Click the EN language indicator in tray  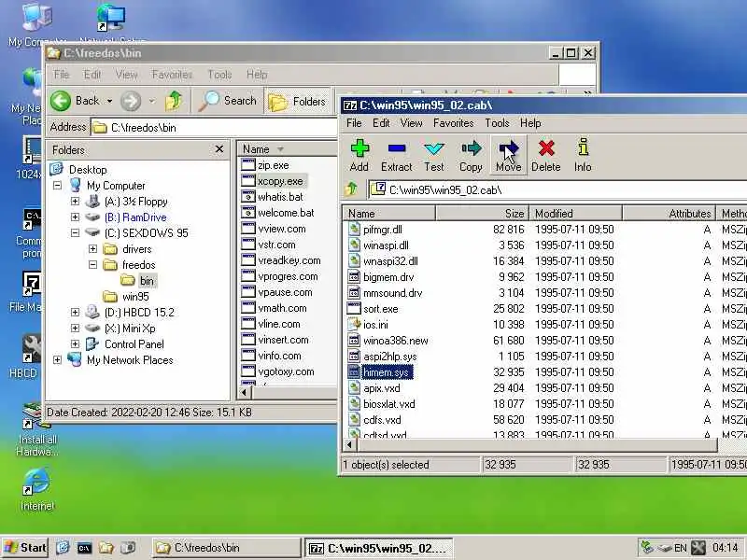coord(681,548)
